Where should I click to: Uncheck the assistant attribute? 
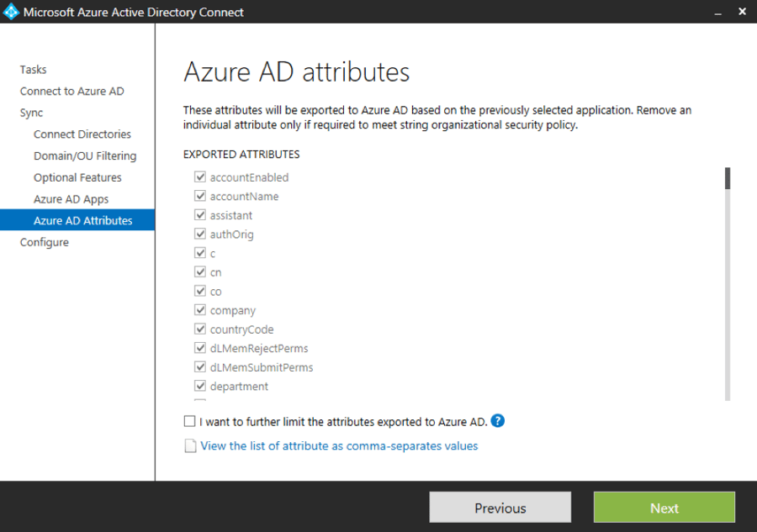pos(200,215)
